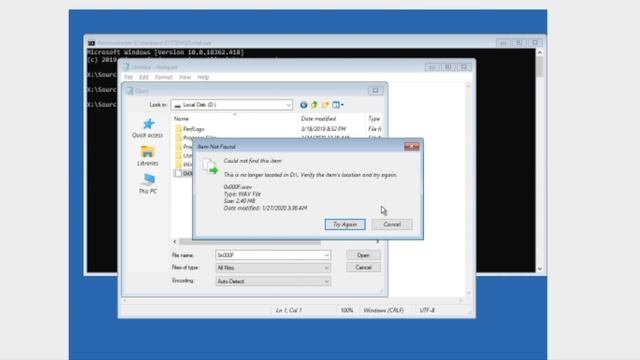This screenshot has width=640, height=360.
Task: Click Notepad title bar icon
Action: click(x=126, y=67)
